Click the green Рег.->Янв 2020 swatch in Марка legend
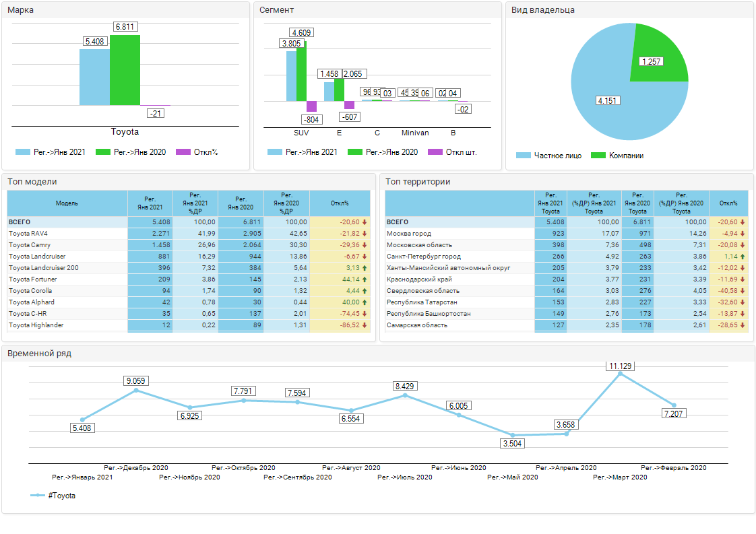 click(103, 152)
